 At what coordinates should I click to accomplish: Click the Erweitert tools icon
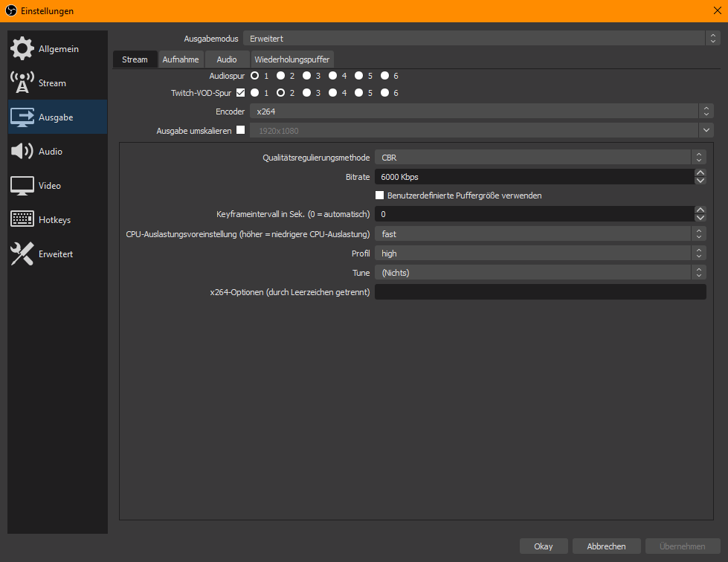[x=22, y=254]
